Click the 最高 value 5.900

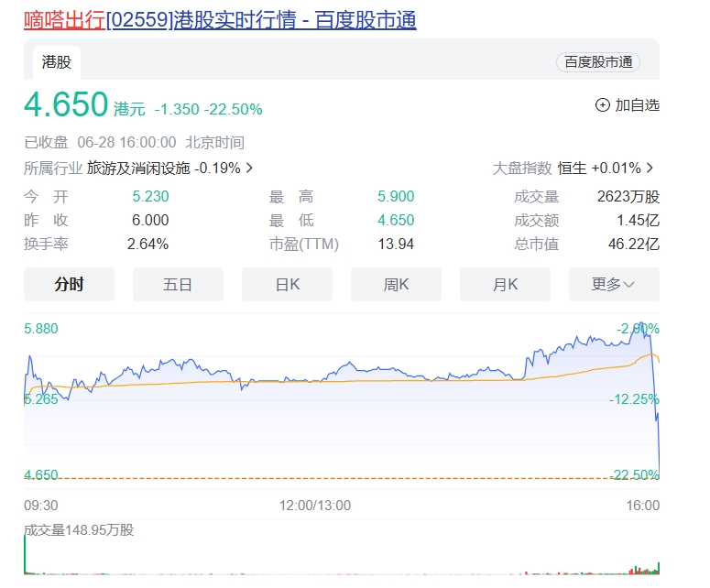[x=396, y=196]
